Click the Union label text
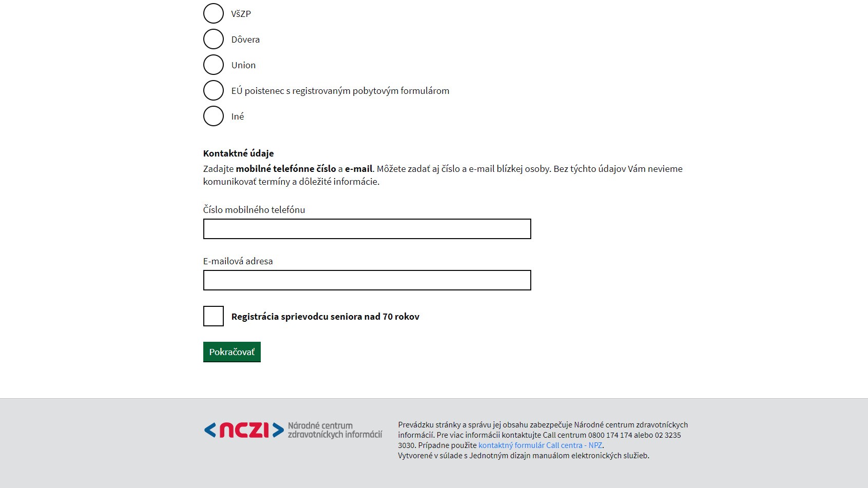This screenshot has width=868, height=488. [243, 65]
